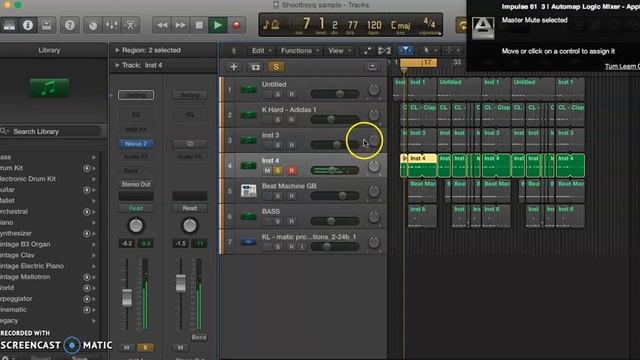
Task: Click the KL - matic audio track icon
Action: tap(248, 242)
